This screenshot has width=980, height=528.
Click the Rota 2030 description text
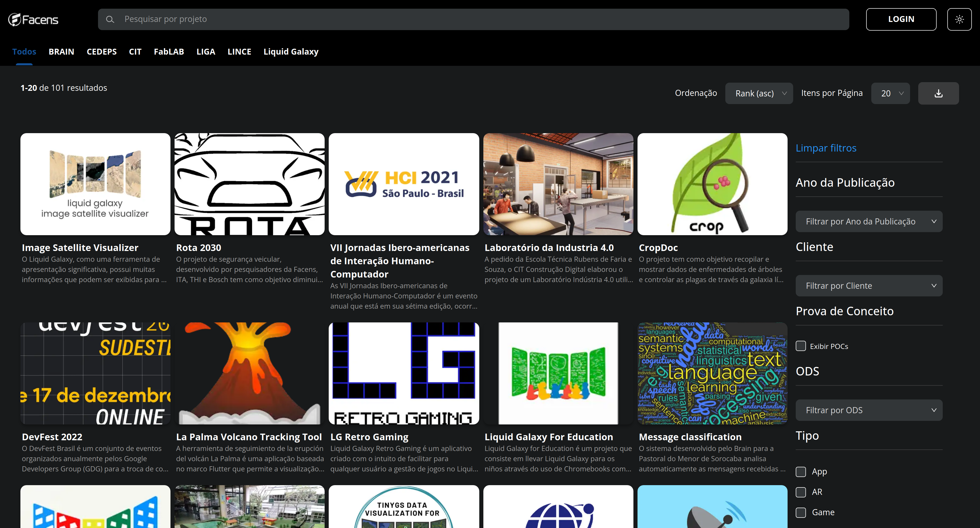pos(249,270)
